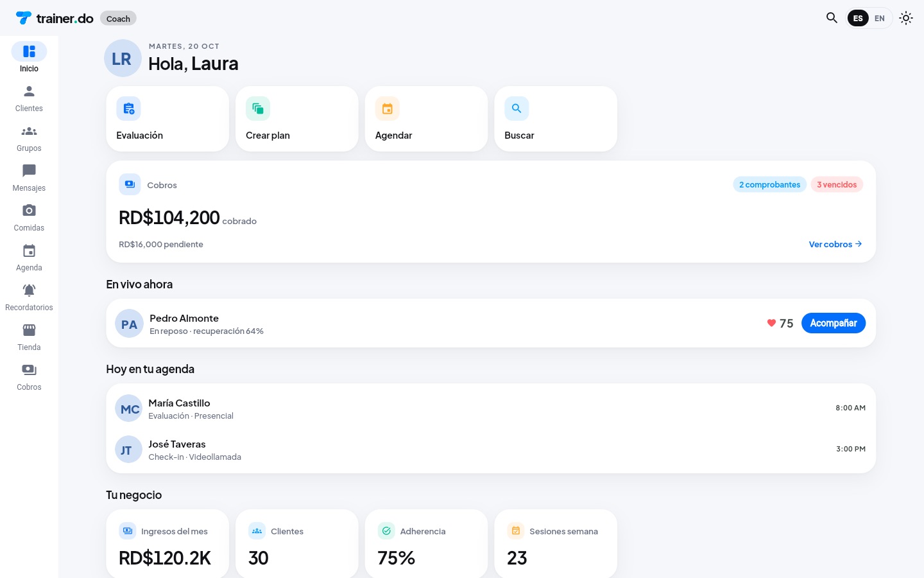This screenshot has width=924, height=578.
Task: Click the Buscar quick action card
Action: tap(556, 119)
